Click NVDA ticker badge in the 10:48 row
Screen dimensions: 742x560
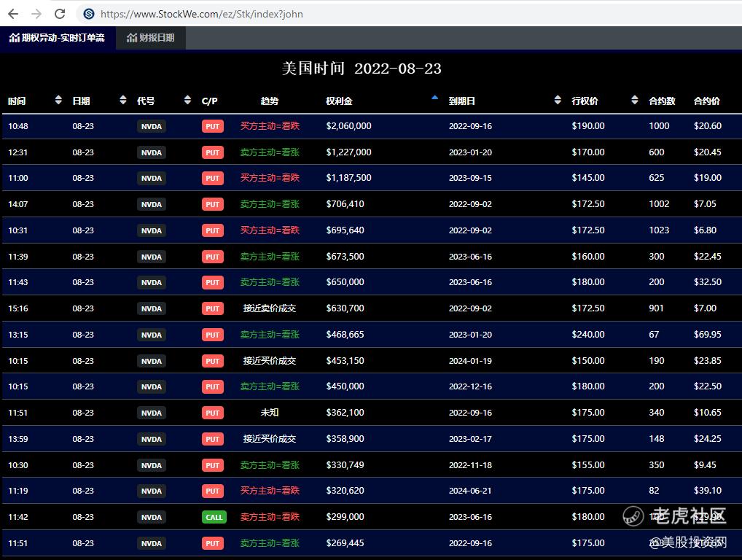coord(152,126)
